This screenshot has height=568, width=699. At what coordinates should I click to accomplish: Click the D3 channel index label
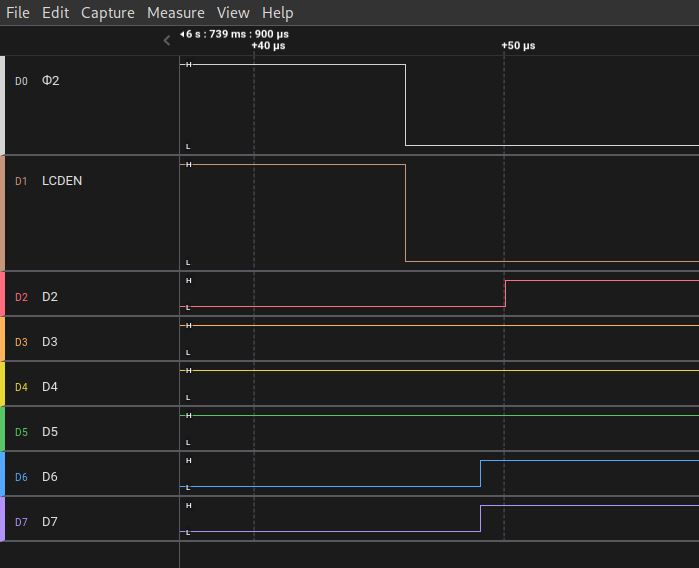(22, 342)
